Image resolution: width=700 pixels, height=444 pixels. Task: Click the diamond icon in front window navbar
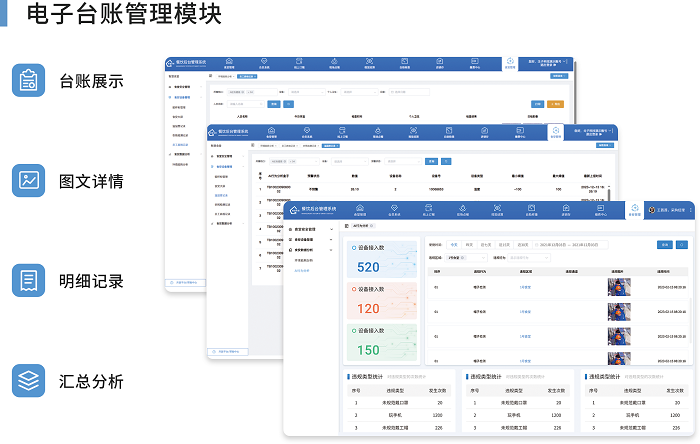[394, 210]
